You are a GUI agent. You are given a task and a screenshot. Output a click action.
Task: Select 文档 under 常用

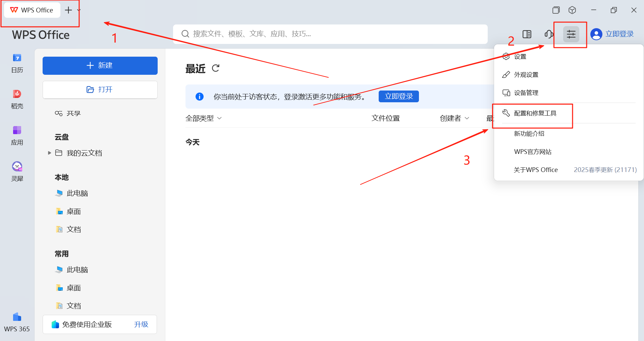[x=68, y=306]
